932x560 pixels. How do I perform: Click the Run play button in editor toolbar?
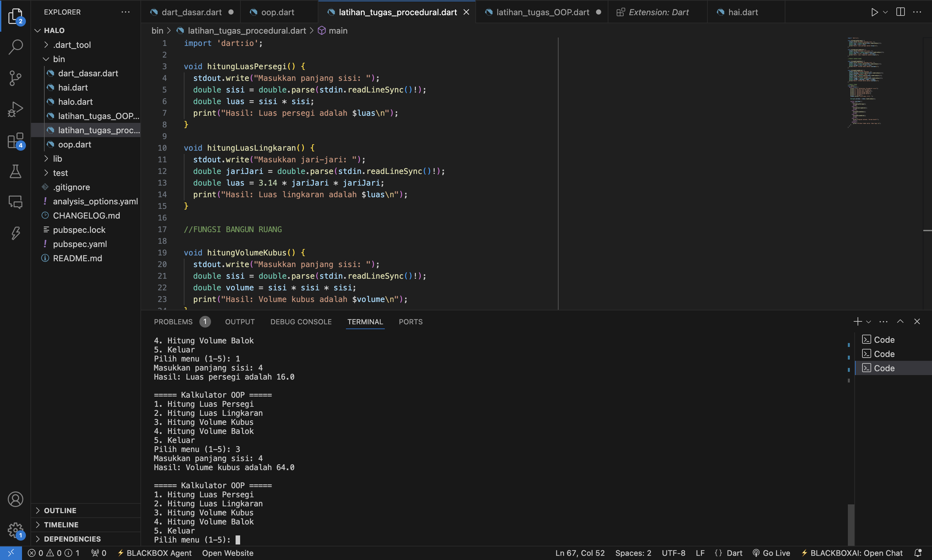(x=874, y=12)
